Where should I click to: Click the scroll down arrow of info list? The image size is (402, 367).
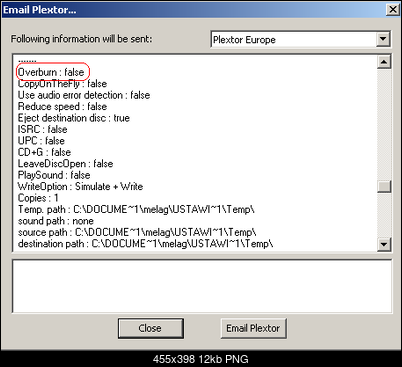pyautogui.click(x=384, y=245)
